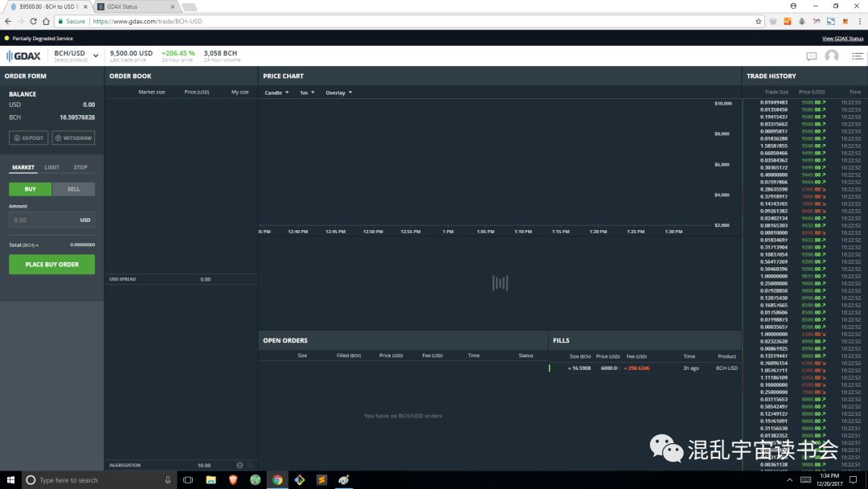Image resolution: width=868 pixels, height=489 pixels.
Task: Open the user avatar account menu
Action: coord(832,56)
